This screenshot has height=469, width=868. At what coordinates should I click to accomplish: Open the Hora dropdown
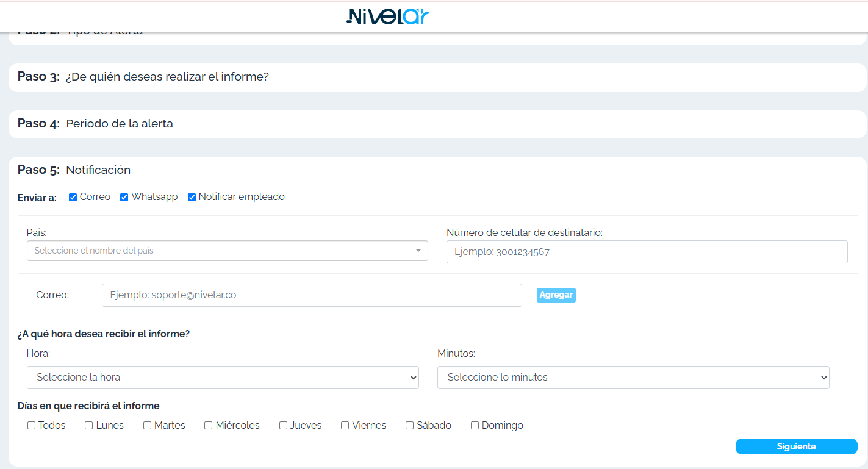coord(223,378)
